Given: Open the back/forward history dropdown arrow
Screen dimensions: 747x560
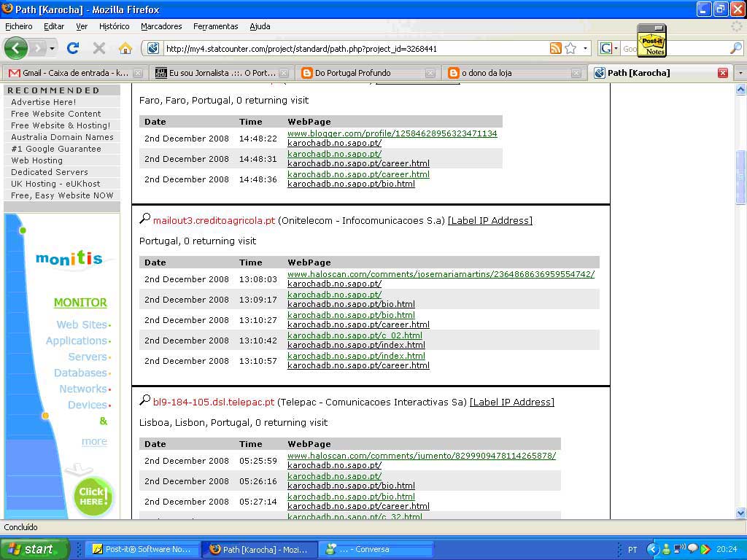Looking at the screenshot, I should coord(52,48).
